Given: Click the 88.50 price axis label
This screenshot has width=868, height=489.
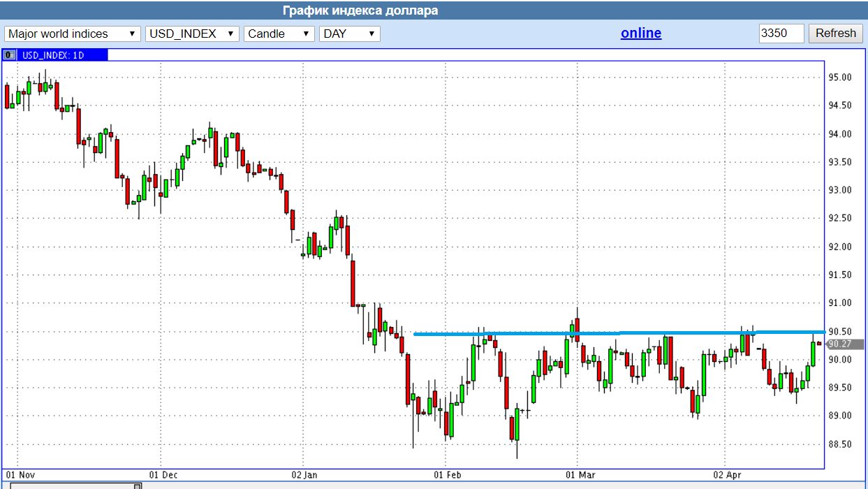Looking at the screenshot, I should coord(840,444).
